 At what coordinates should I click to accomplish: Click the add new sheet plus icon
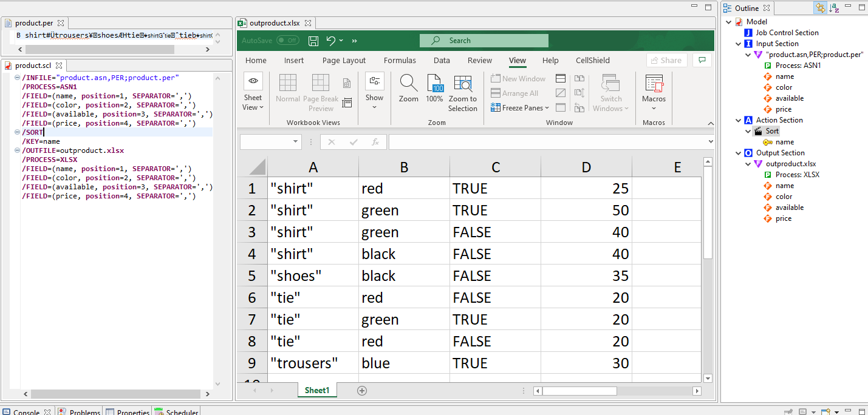(362, 391)
